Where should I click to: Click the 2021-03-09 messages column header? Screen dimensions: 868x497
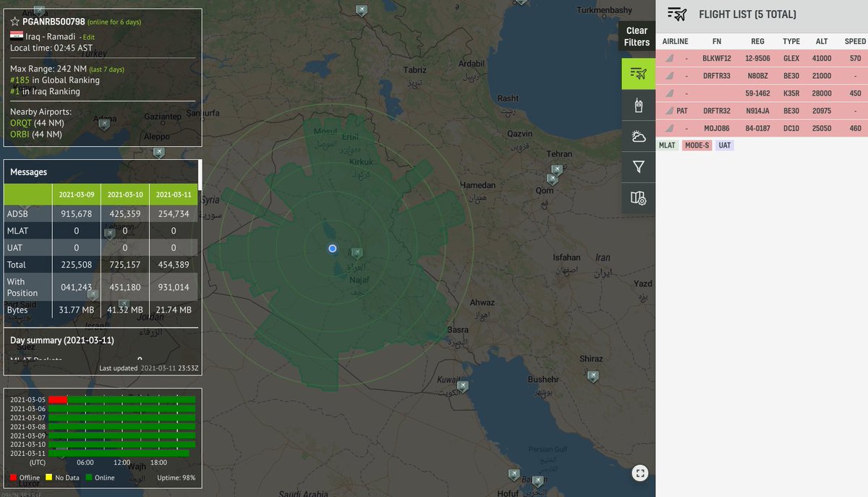[x=76, y=195]
